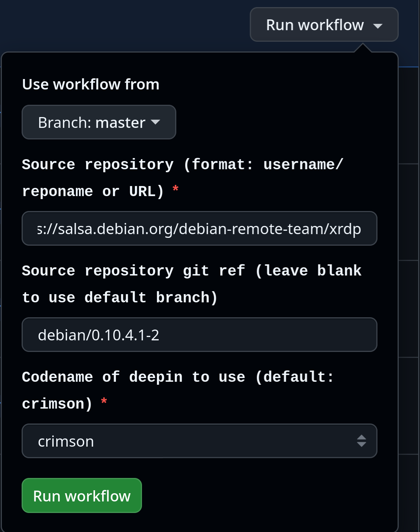Open the crimson codename select box

pyautogui.click(x=199, y=441)
